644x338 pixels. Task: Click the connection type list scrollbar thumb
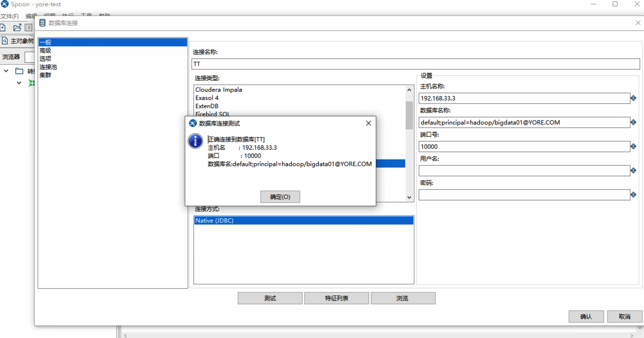[x=409, y=115]
